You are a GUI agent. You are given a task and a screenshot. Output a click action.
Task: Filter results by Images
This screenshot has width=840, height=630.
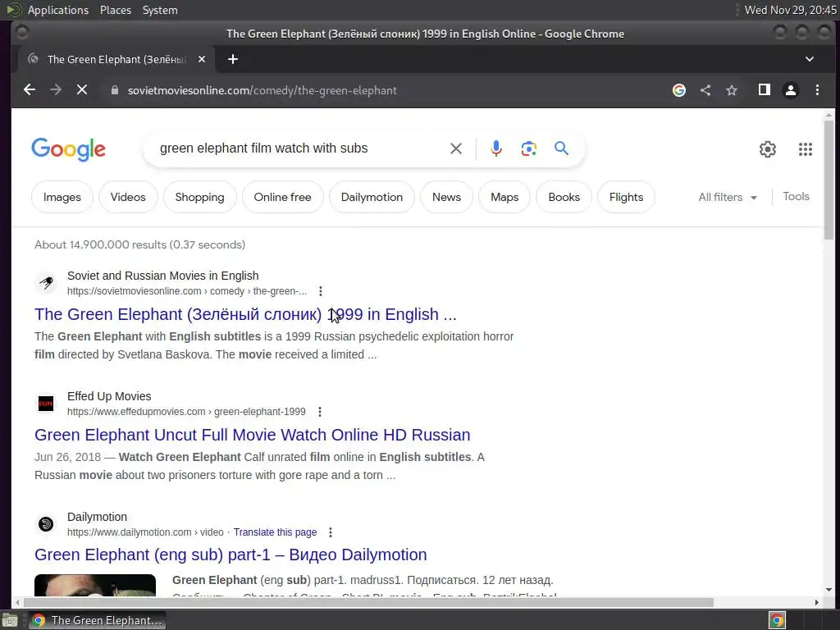pyautogui.click(x=62, y=197)
